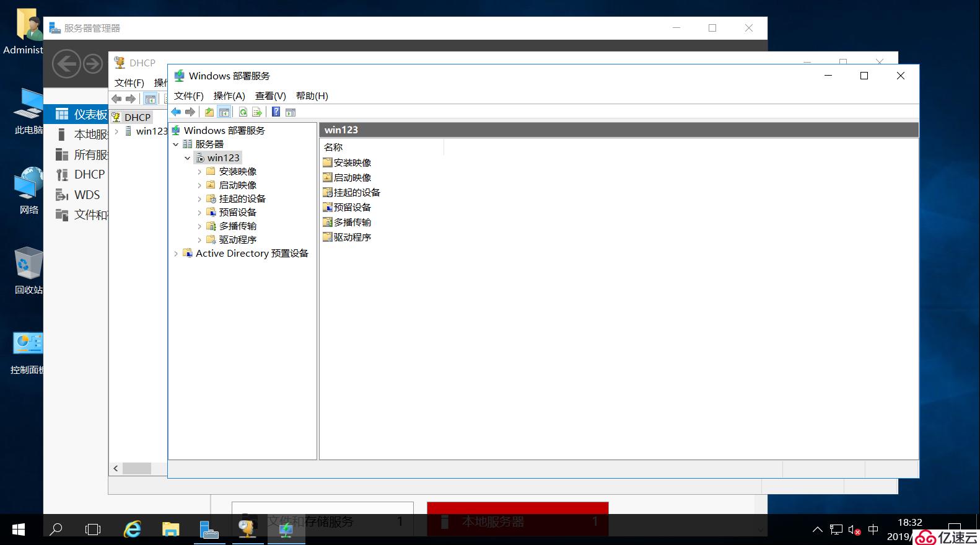This screenshot has height=545, width=980.
Task: Expand the 多播传输 tree node
Action: (199, 226)
